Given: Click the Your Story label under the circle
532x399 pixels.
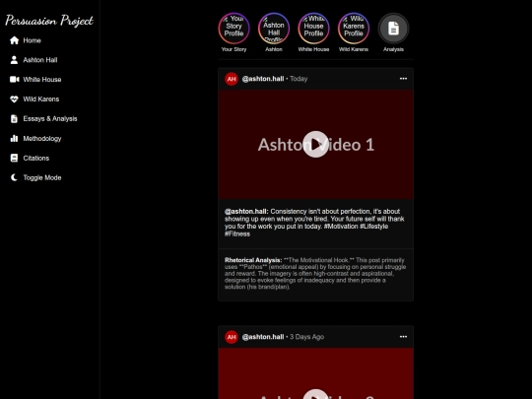Looking at the screenshot, I should click(233, 49).
